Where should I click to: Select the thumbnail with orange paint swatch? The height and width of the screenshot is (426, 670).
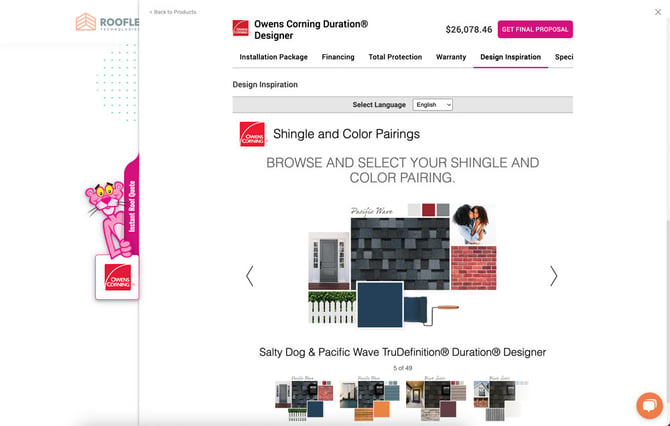coord(370,398)
